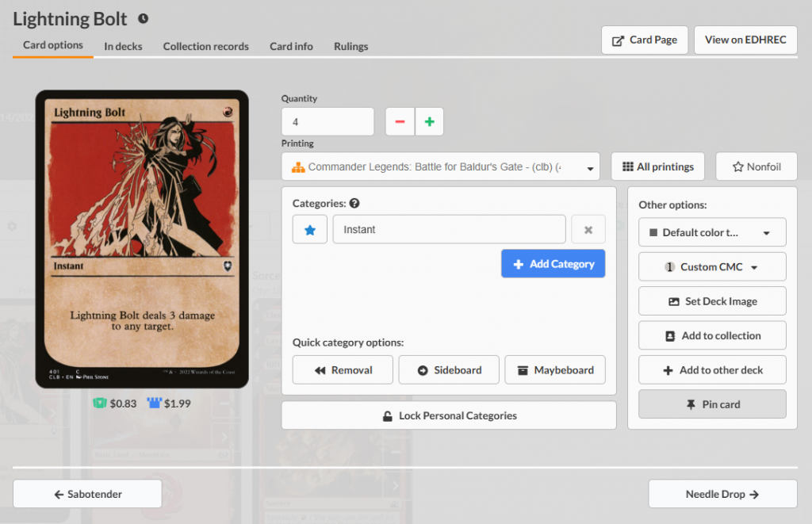Click the Pin card option

(711, 404)
